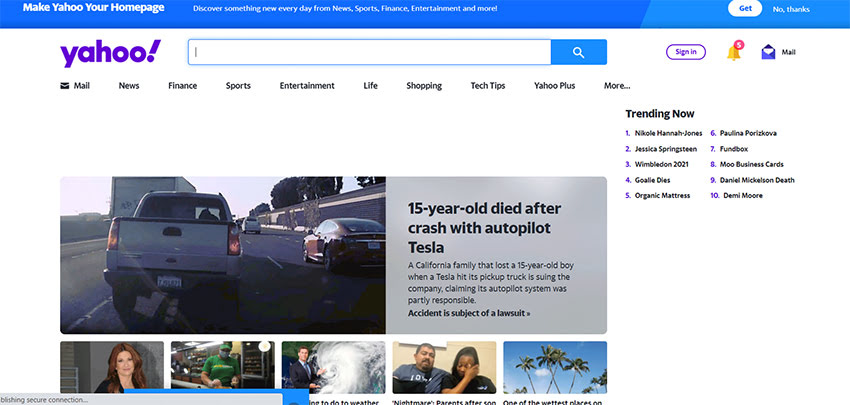This screenshot has height=405, width=850.
Task: Click the Make Yahoo Your Homepage banner title
Action: pos(93,8)
